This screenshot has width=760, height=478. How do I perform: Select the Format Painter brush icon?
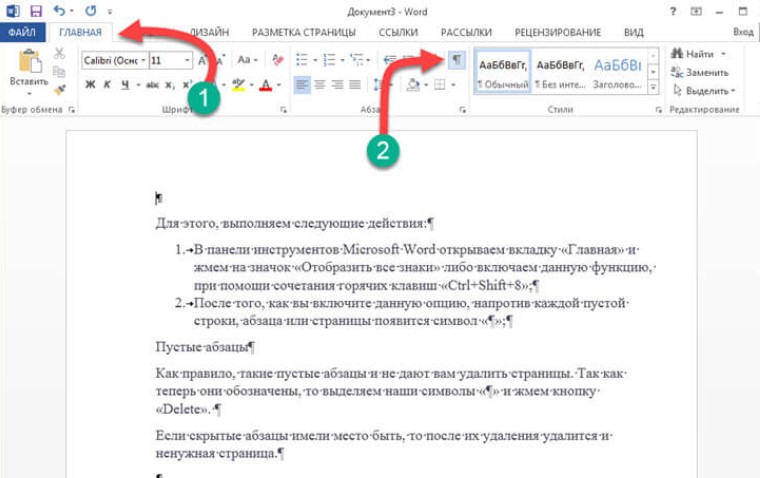[x=59, y=90]
